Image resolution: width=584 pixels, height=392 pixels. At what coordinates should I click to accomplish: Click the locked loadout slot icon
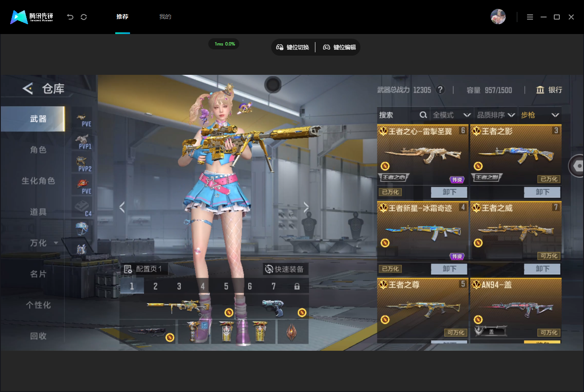(297, 287)
